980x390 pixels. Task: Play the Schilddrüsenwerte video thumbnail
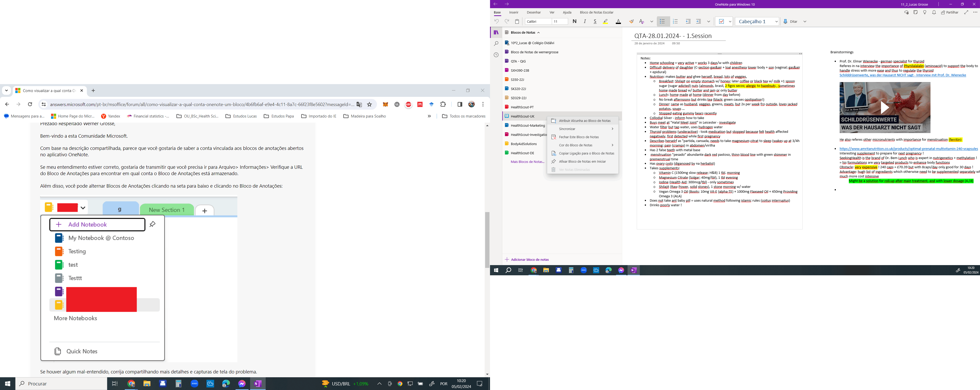[x=885, y=108]
